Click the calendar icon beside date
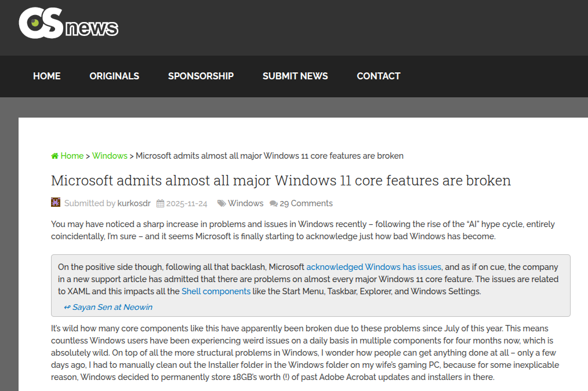Screen dimensions: 588x391 [x=160, y=203]
